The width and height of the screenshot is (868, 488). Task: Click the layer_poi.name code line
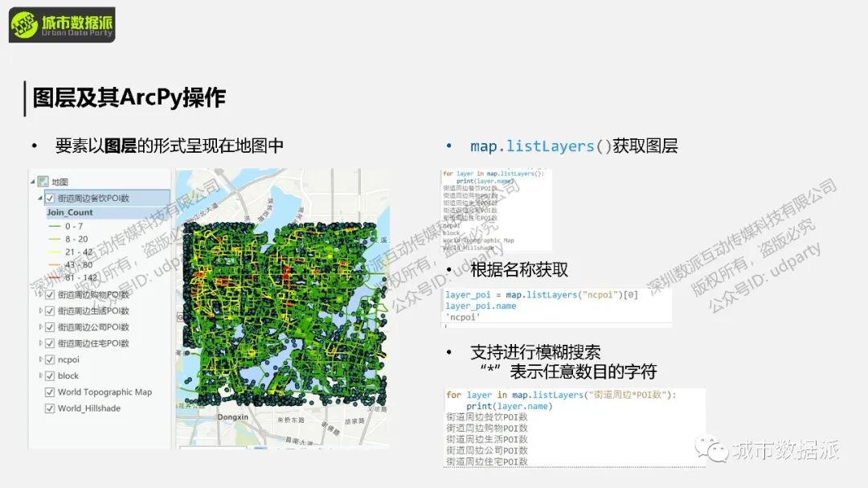click(481, 306)
